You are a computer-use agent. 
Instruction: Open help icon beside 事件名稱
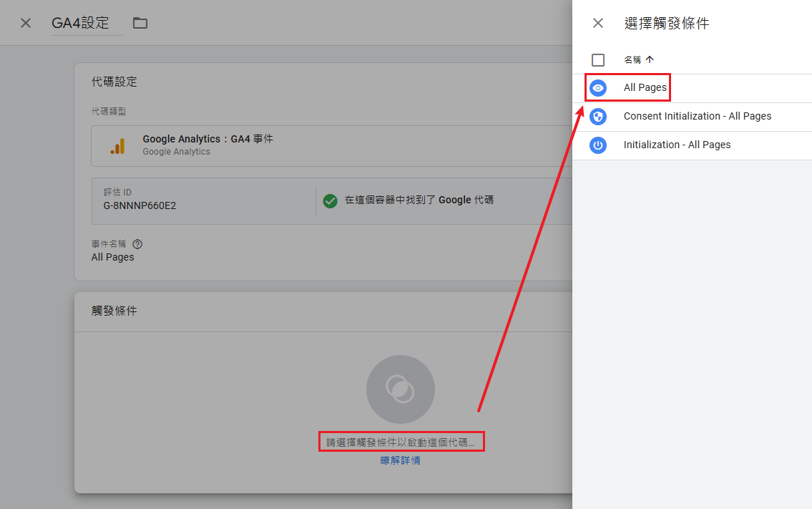pos(137,243)
